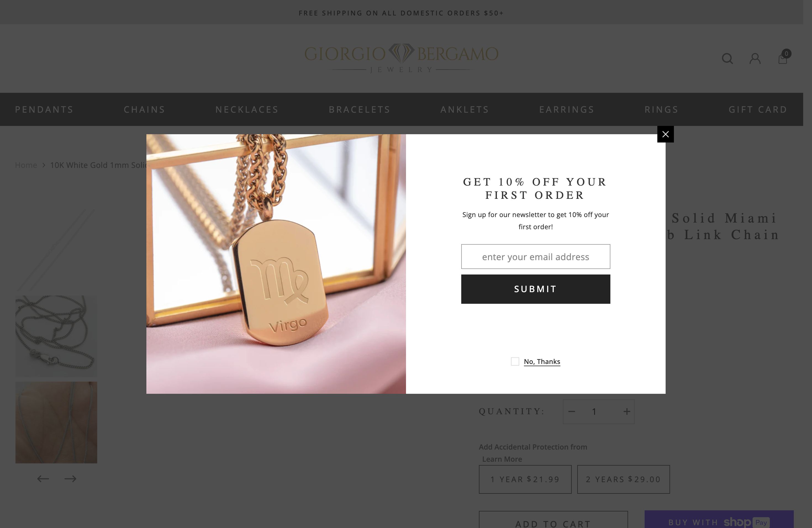Click the next thumbnail arrow
The height and width of the screenshot is (528, 812).
point(70,479)
